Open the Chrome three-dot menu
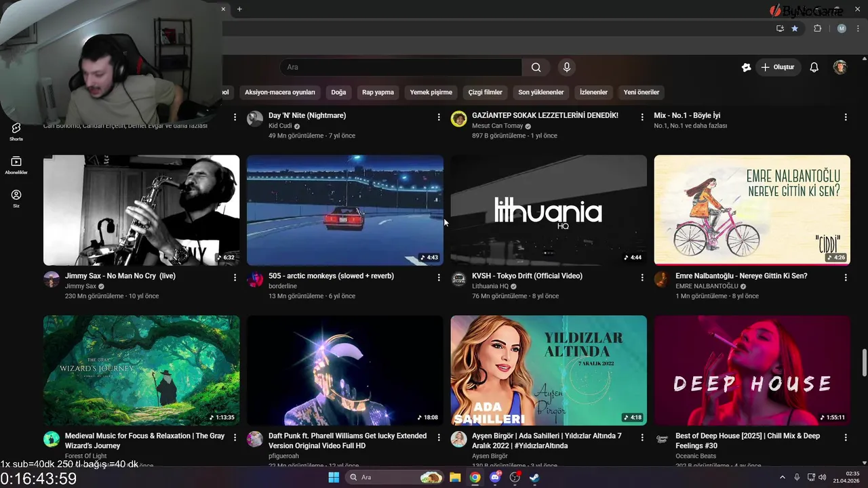 tap(858, 28)
